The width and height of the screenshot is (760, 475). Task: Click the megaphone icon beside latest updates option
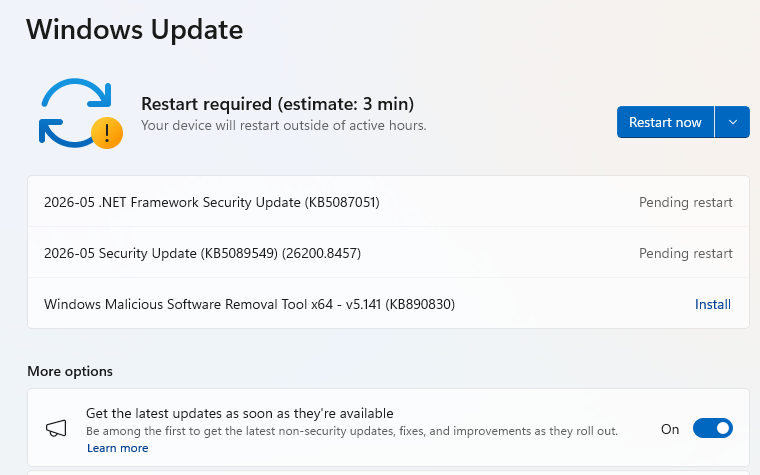coord(56,428)
